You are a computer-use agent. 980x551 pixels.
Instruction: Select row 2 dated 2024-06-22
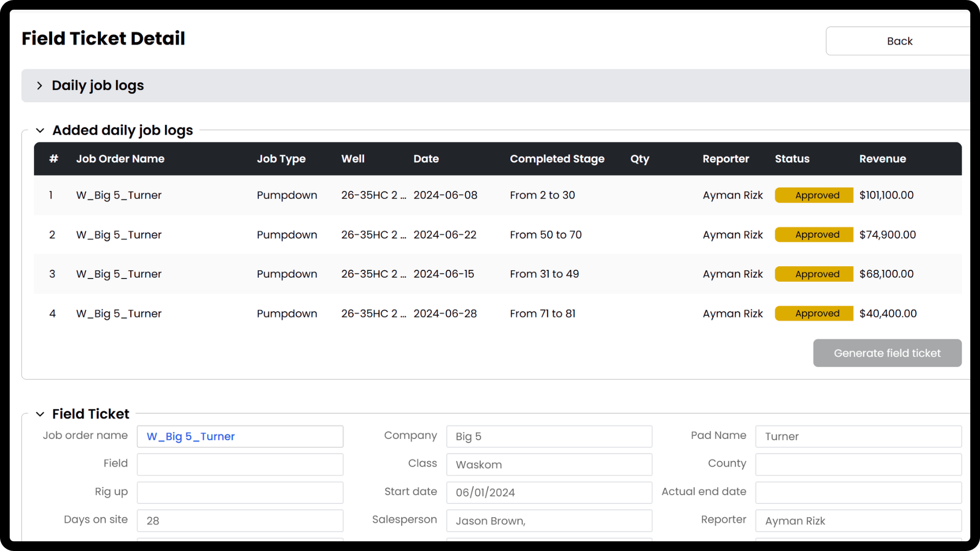(x=444, y=235)
